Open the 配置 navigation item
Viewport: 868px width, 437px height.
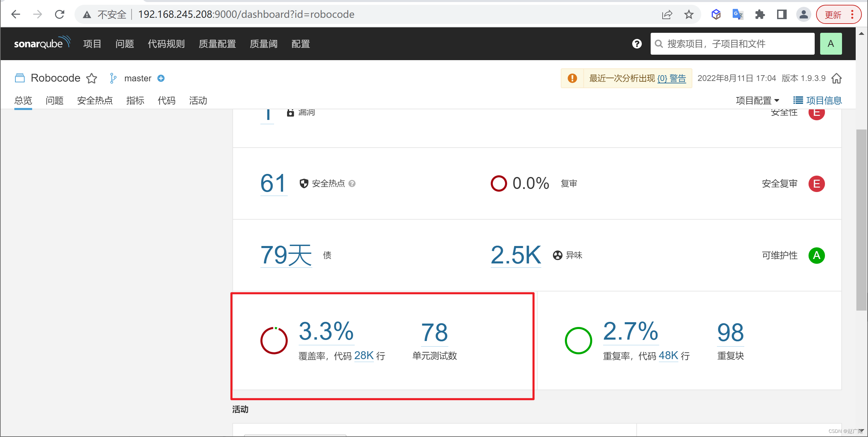pyautogui.click(x=301, y=44)
